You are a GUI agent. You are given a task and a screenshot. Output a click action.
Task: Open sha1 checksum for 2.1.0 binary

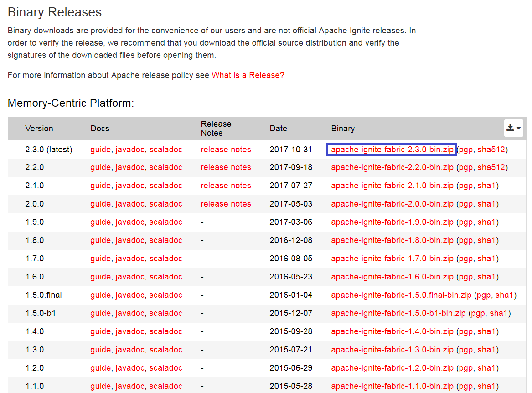[487, 186]
